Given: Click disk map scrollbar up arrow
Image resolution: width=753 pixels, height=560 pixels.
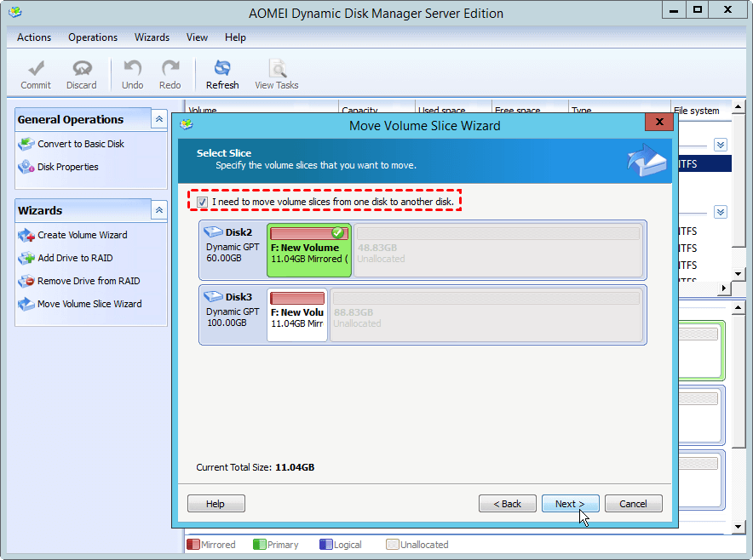Looking at the screenshot, I should [x=739, y=307].
